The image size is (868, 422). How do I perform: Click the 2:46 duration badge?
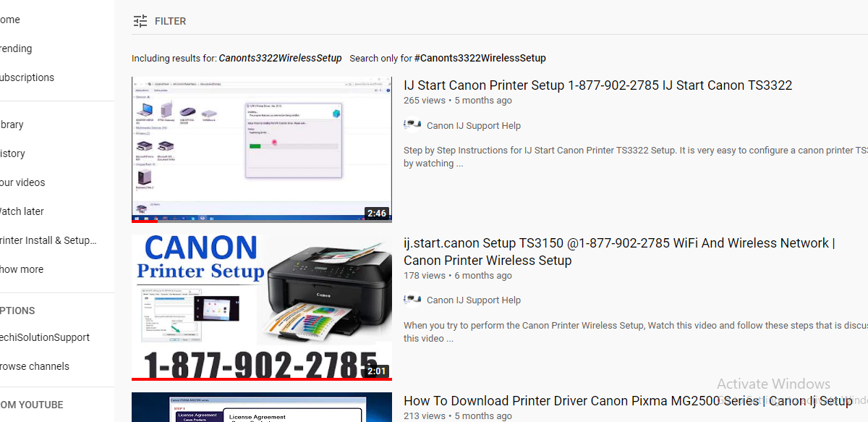tap(377, 214)
